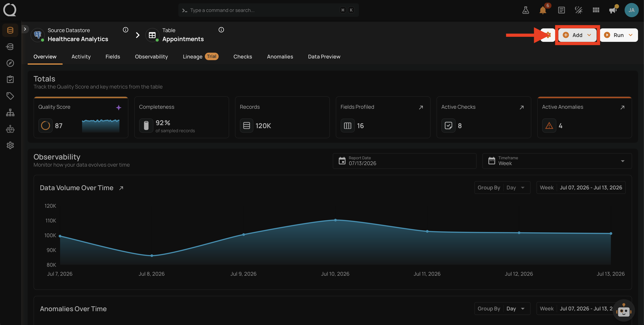The height and width of the screenshot is (325, 644).
Task: Open the JA user avatar menu
Action: tap(632, 10)
